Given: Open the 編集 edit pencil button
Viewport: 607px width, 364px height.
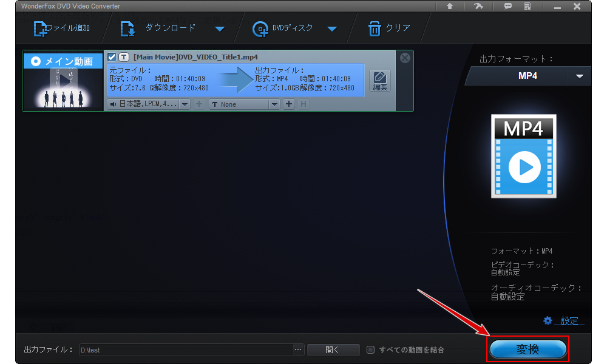Looking at the screenshot, I should pyautogui.click(x=380, y=81).
